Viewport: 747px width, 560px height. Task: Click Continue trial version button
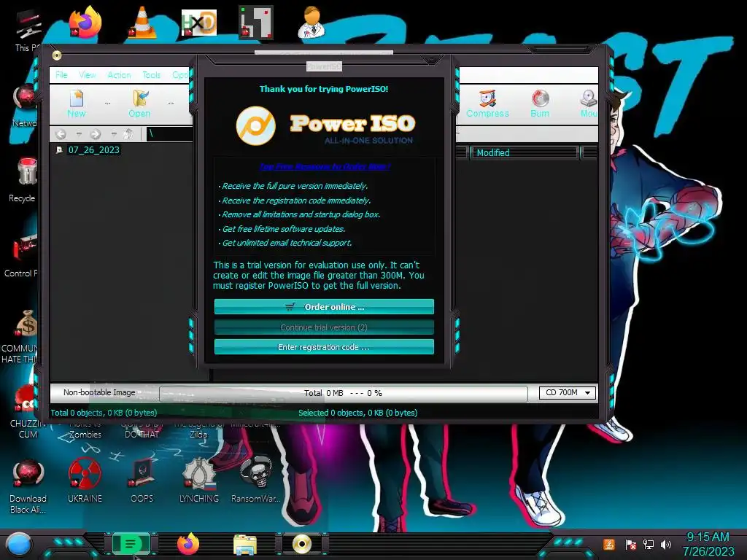click(324, 327)
